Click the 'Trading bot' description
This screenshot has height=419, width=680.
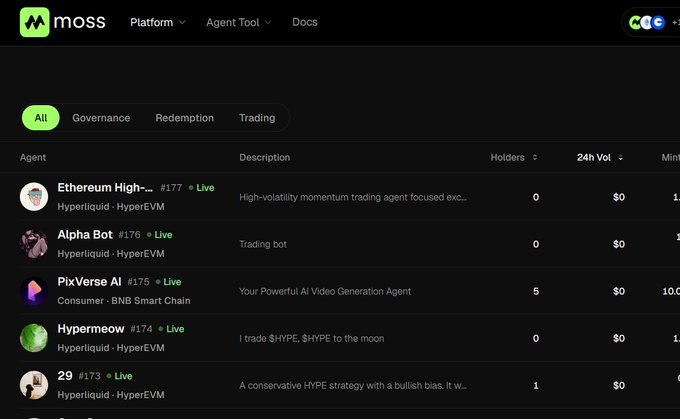(x=263, y=244)
